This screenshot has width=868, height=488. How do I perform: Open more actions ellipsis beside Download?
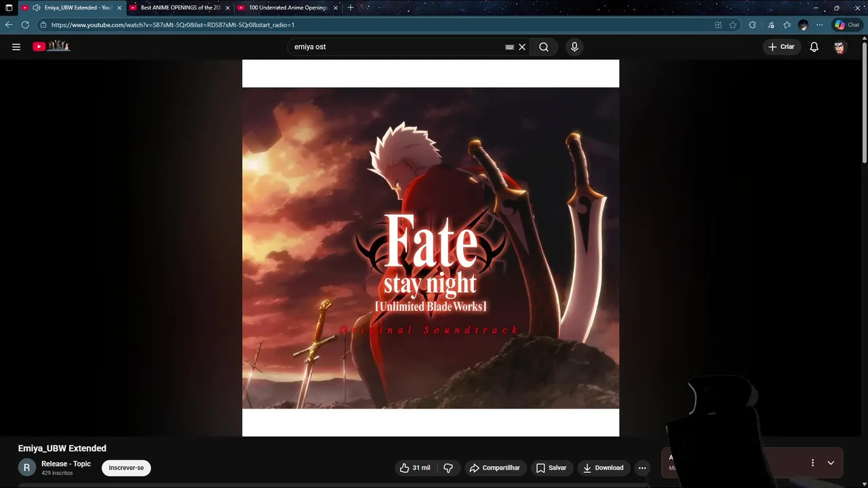click(642, 468)
